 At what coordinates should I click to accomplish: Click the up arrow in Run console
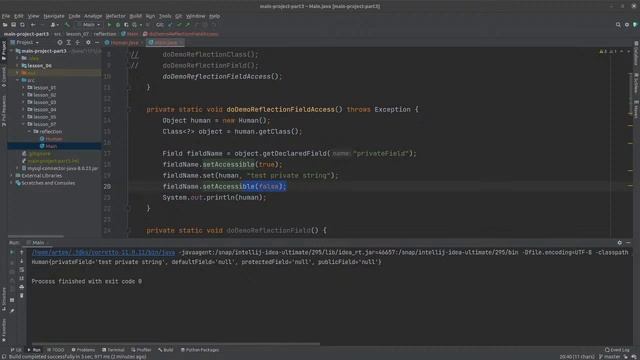[22, 253]
